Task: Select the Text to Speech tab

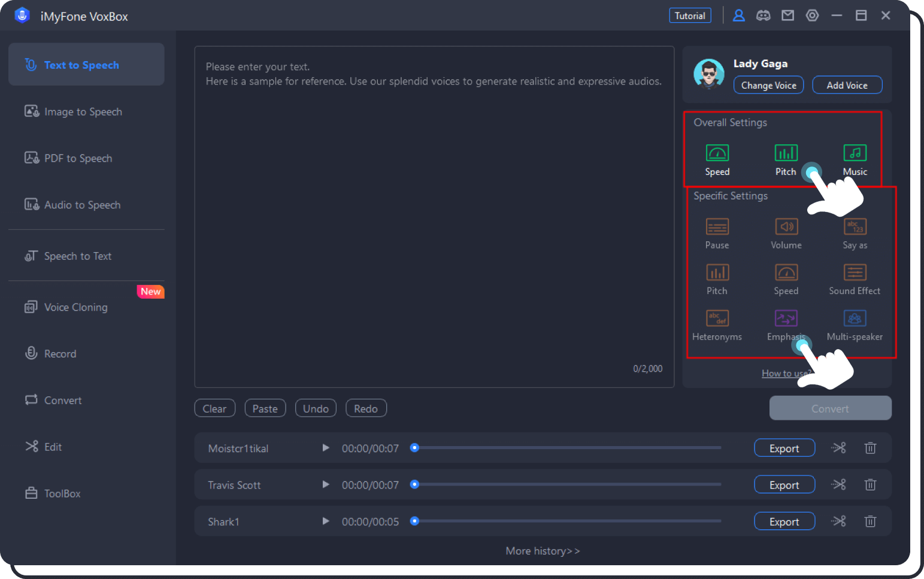Action: tap(86, 64)
